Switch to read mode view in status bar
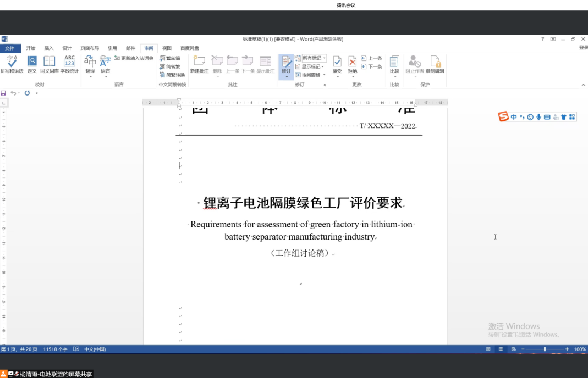The image size is (588, 378). pos(488,349)
